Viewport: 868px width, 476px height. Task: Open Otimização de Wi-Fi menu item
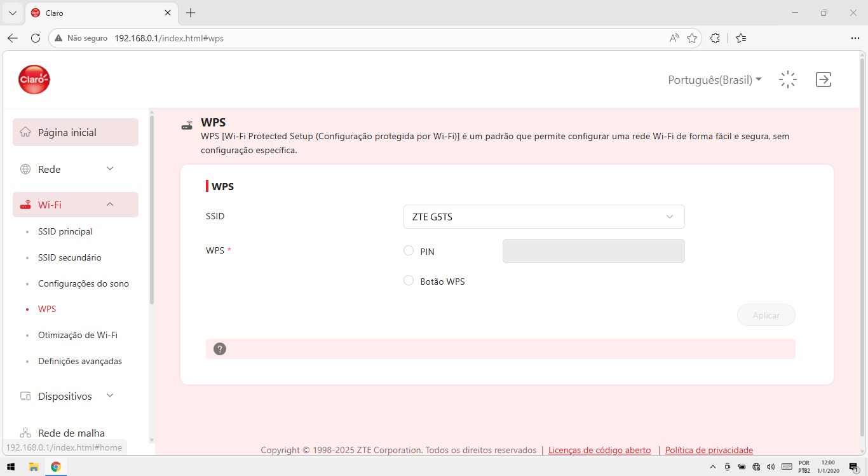click(78, 335)
